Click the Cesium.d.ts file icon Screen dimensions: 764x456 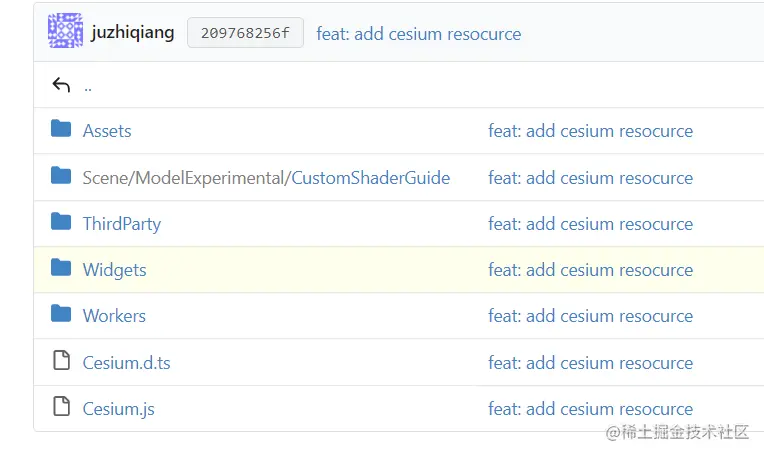(61, 362)
